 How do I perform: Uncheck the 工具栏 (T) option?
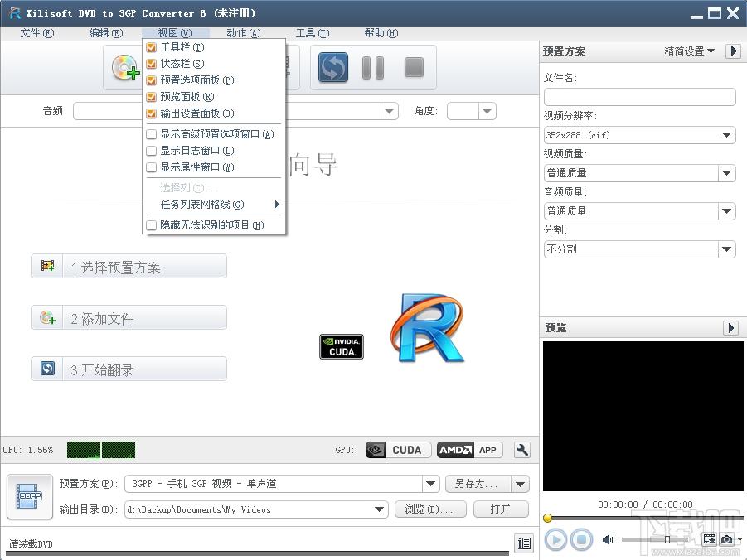[x=152, y=47]
